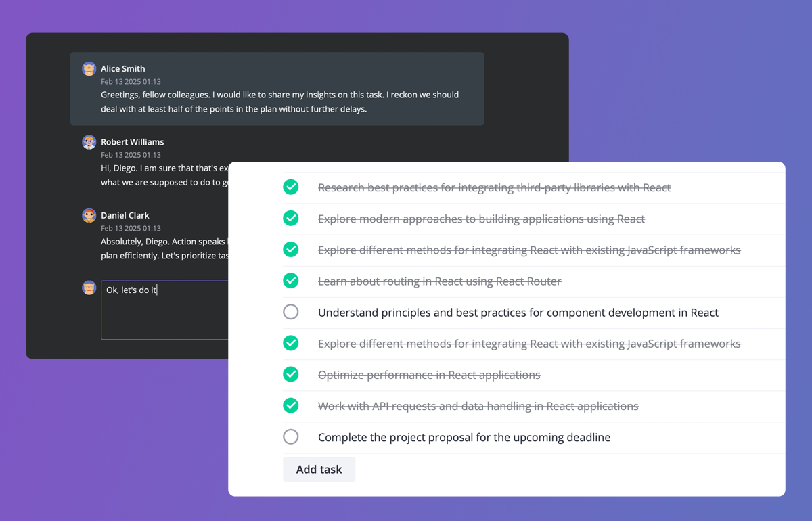812x521 pixels.
Task: Click Robert Williams's avatar
Action: coord(89,142)
